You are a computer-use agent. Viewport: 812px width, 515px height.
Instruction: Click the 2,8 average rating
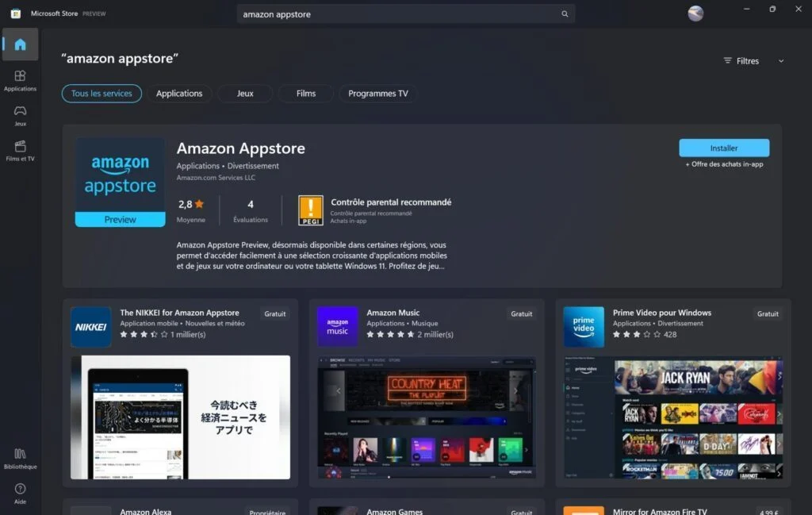(191, 205)
